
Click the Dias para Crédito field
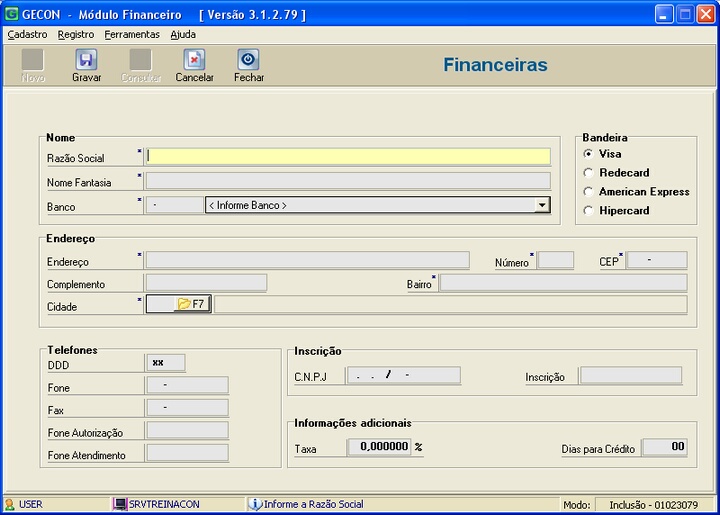[665, 447]
